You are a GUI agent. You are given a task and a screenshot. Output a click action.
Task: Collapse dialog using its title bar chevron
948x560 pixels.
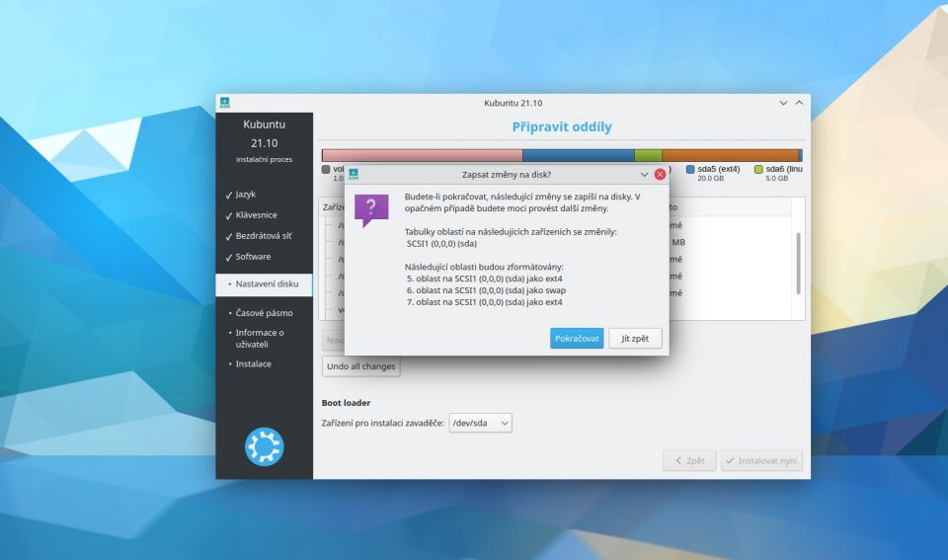tap(644, 174)
